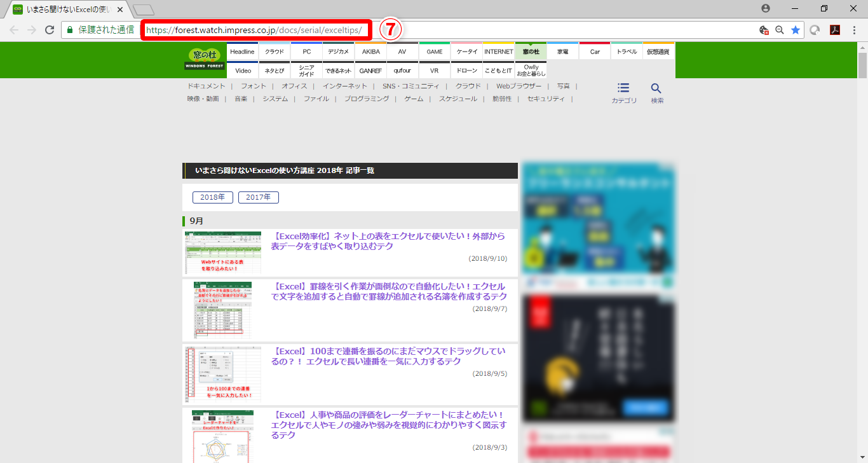Image resolution: width=868 pixels, height=463 pixels.
Task: Select the GAME site tab
Action: (x=435, y=52)
